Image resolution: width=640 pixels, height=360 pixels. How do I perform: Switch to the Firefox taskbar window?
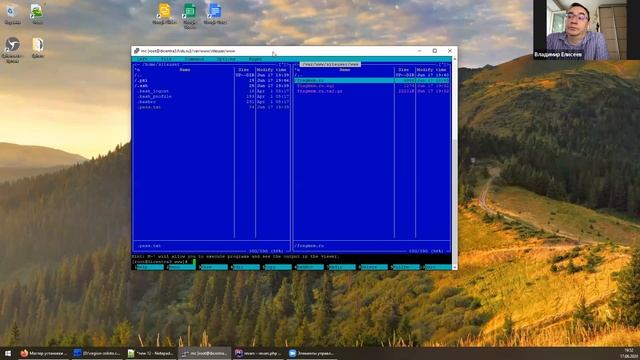(43, 353)
